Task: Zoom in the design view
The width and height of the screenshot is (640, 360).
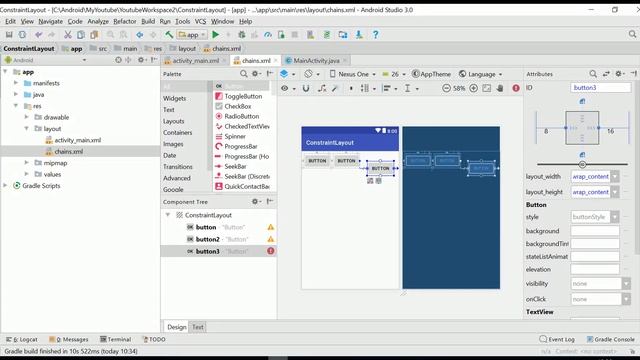Action: point(473,88)
